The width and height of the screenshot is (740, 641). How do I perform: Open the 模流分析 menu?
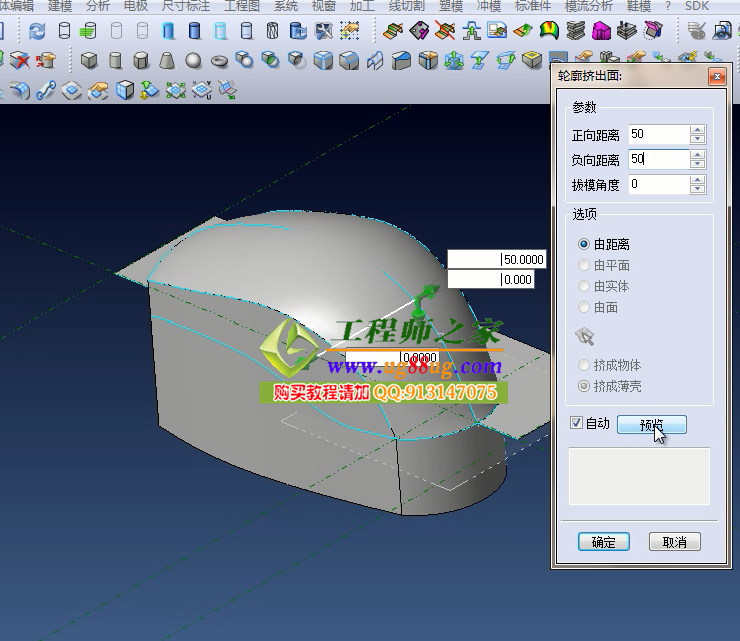(x=589, y=6)
